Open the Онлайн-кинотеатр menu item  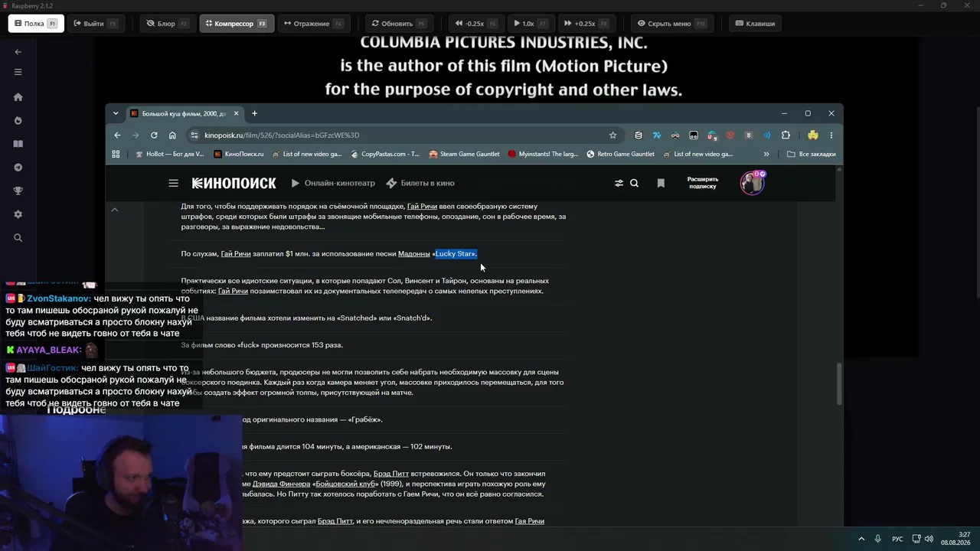(333, 184)
